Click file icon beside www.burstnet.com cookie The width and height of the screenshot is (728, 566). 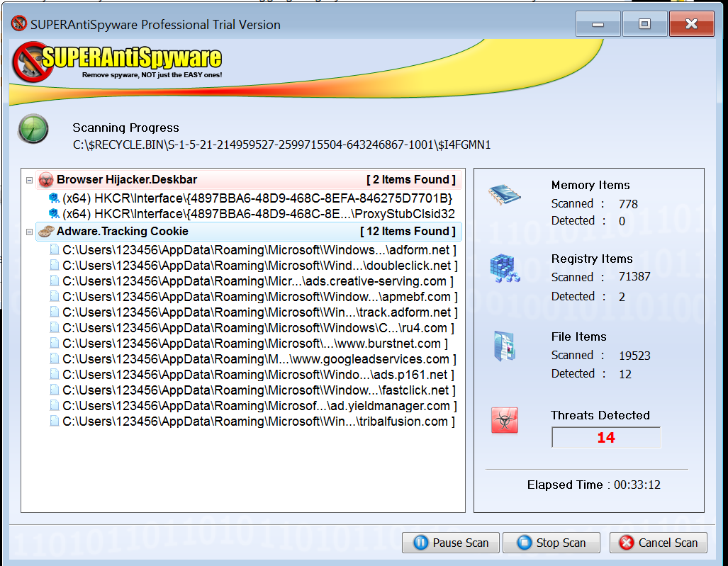pyautogui.click(x=55, y=344)
